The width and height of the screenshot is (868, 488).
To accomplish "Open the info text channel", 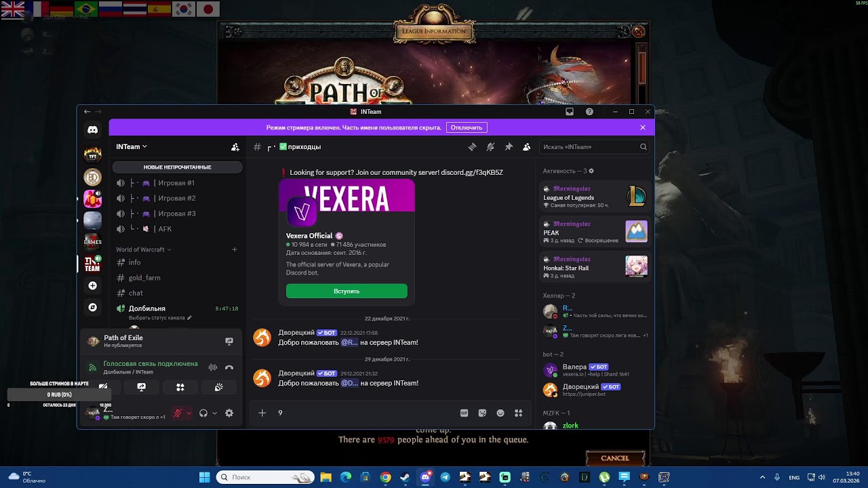I will (178, 262).
